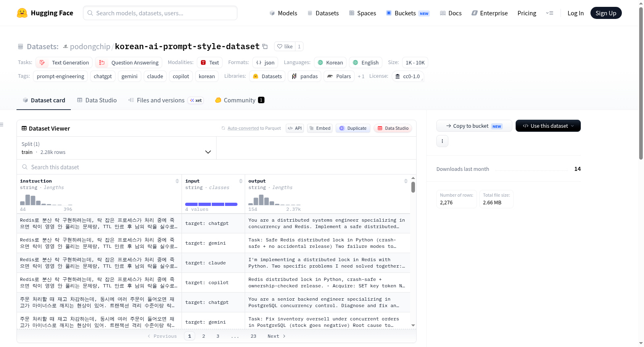Click the three-dot options button
This screenshot has width=644, height=347.
pyautogui.click(x=442, y=141)
